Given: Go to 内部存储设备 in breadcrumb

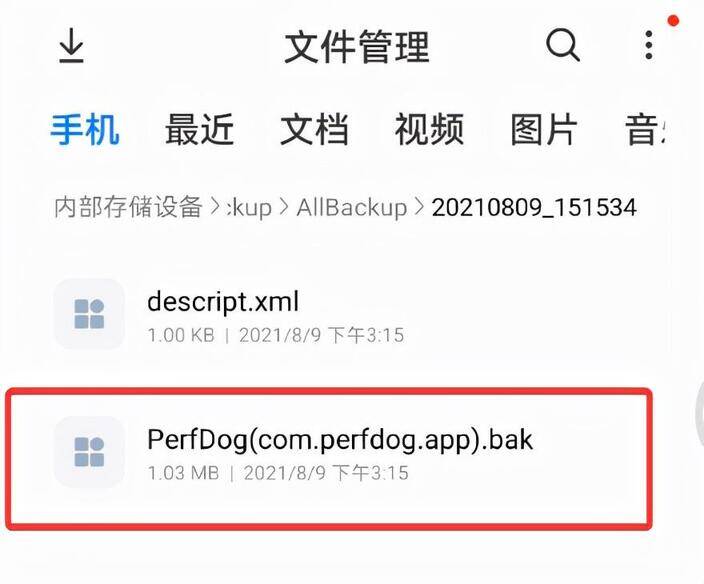Looking at the screenshot, I should click(x=128, y=207).
